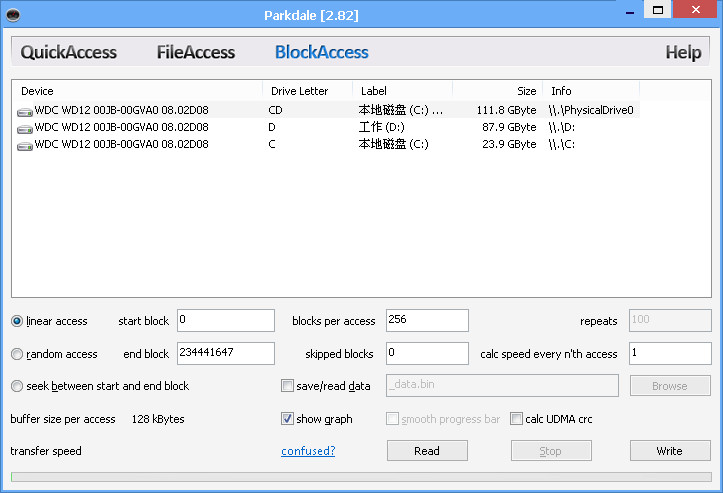Enable the save/read data checkbox
Image resolution: width=723 pixels, height=493 pixels.
[x=288, y=386]
